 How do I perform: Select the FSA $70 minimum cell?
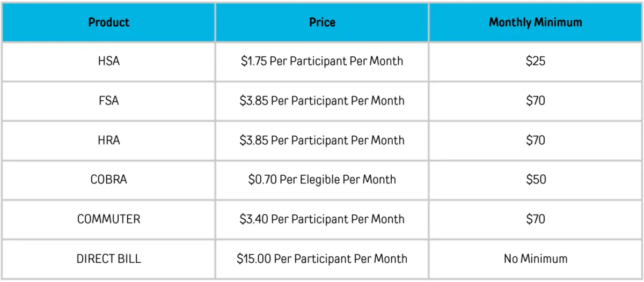535,101
